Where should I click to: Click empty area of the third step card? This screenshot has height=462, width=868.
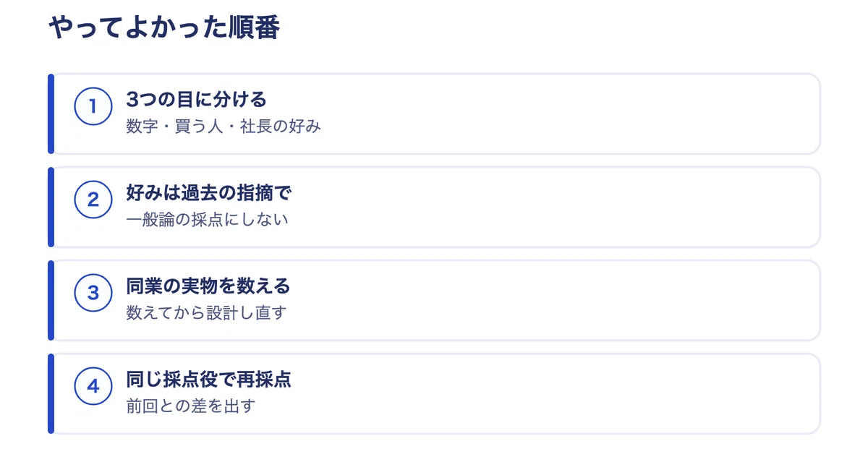[x=564, y=300]
